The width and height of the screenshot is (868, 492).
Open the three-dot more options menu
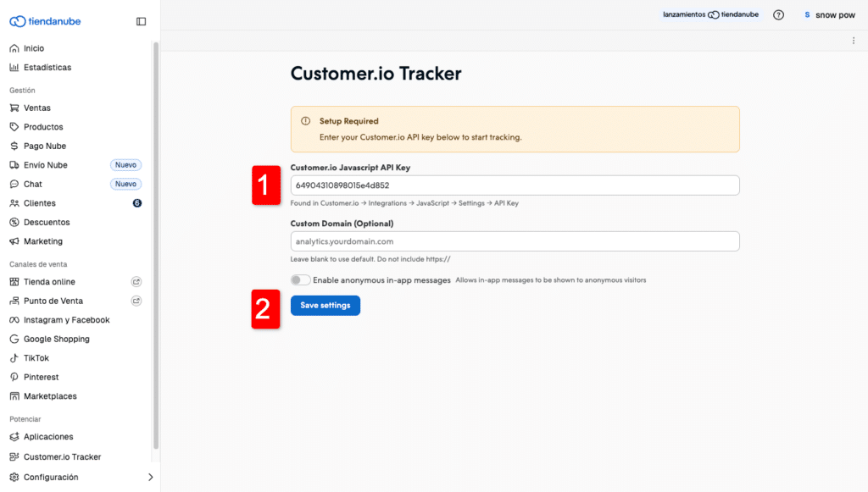[854, 41]
